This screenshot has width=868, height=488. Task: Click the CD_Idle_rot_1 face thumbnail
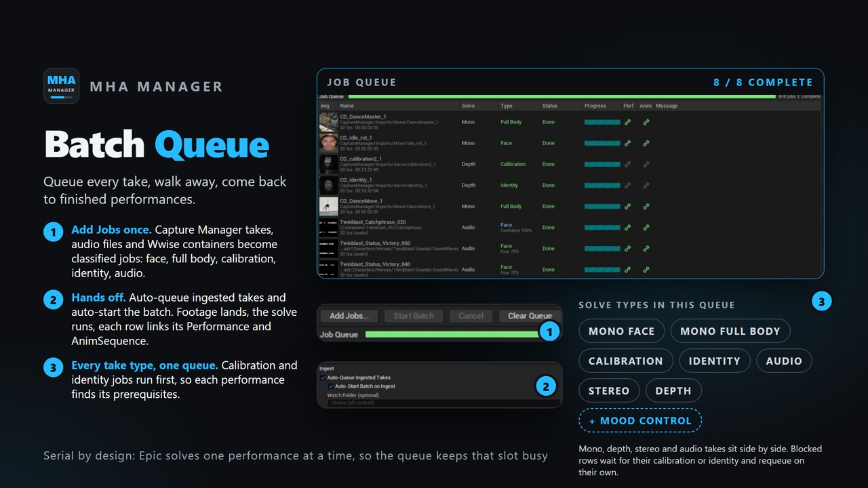(329, 143)
